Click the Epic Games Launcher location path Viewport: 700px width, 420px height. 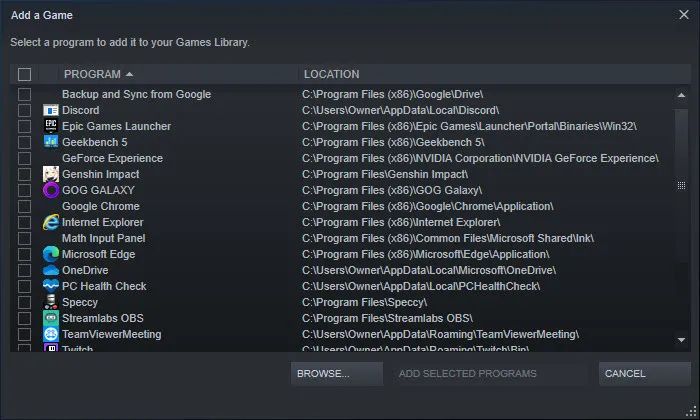470,126
